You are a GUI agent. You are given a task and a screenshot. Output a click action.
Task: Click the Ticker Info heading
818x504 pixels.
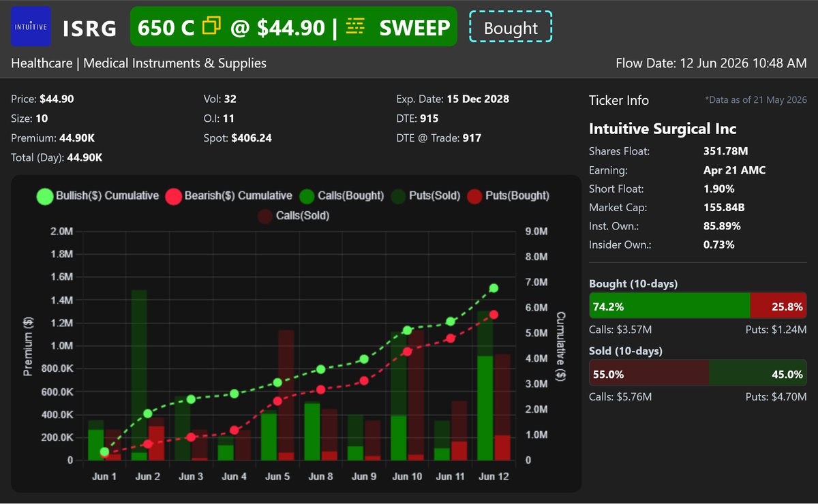click(x=619, y=100)
